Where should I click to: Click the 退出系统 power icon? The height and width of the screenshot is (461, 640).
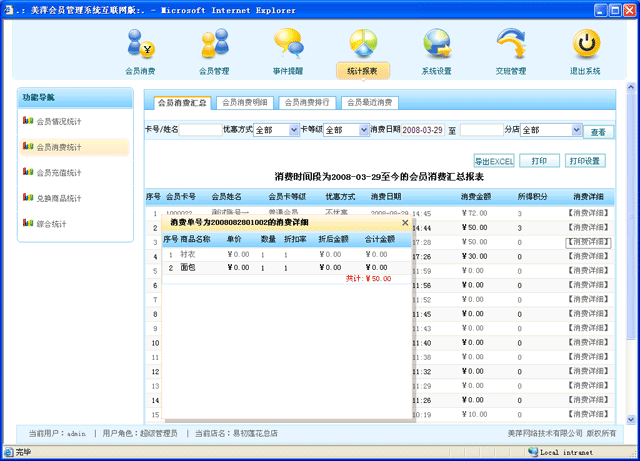586,43
